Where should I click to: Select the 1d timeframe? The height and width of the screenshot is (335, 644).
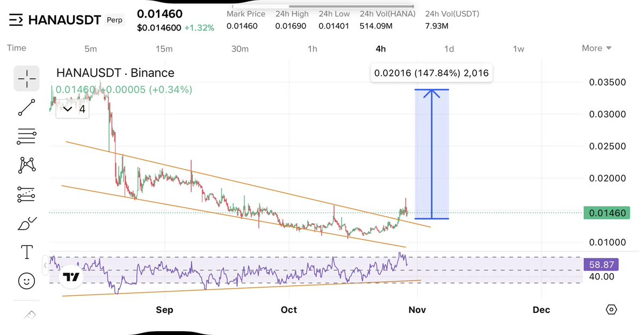(x=450, y=49)
